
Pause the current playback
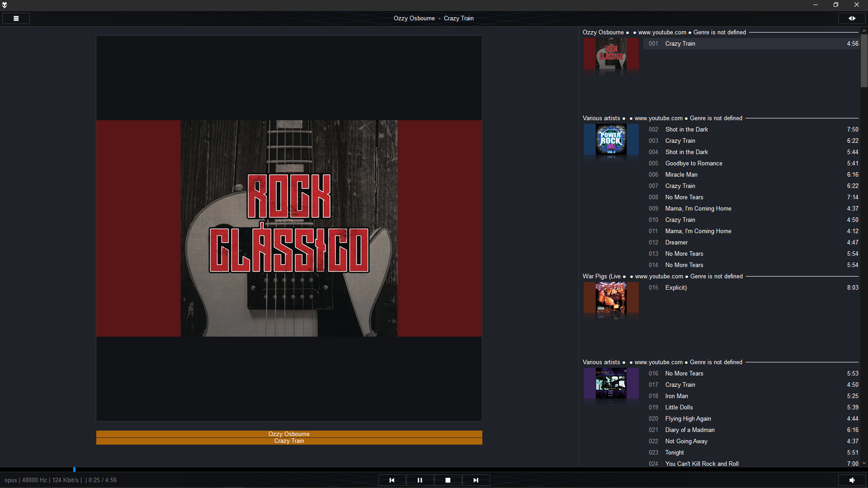[x=420, y=480]
